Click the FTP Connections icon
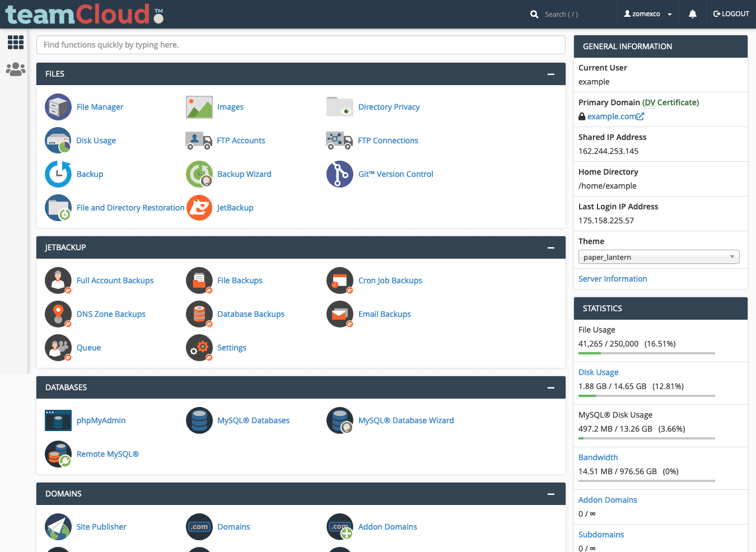 click(339, 141)
